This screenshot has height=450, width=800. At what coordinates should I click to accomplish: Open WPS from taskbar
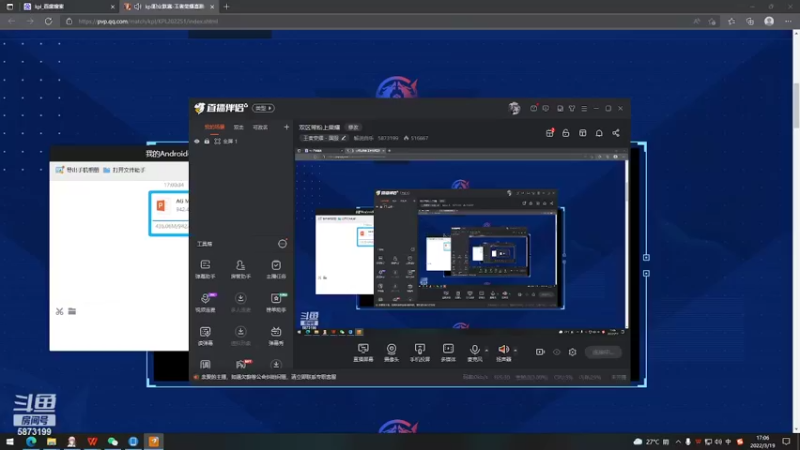[x=92, y=441]
